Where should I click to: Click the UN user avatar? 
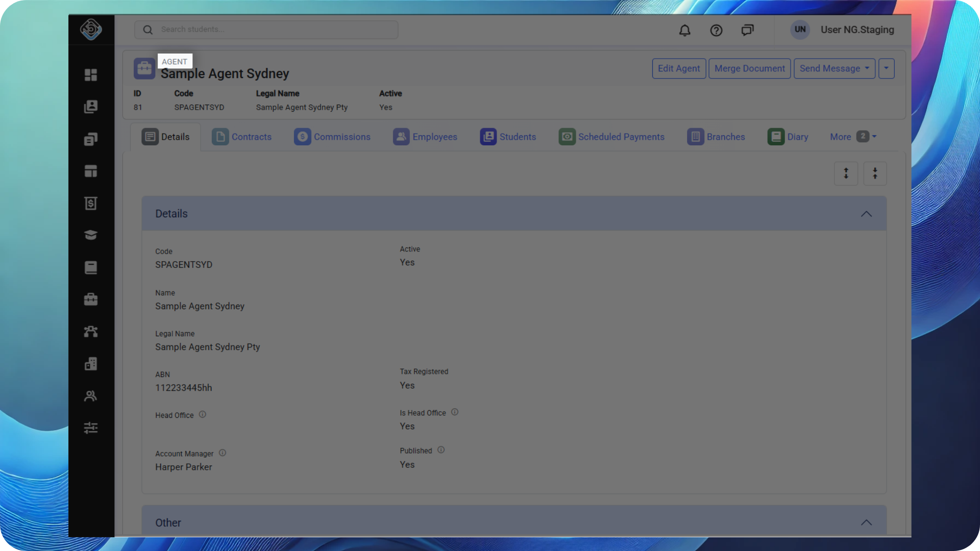[800, 30]
